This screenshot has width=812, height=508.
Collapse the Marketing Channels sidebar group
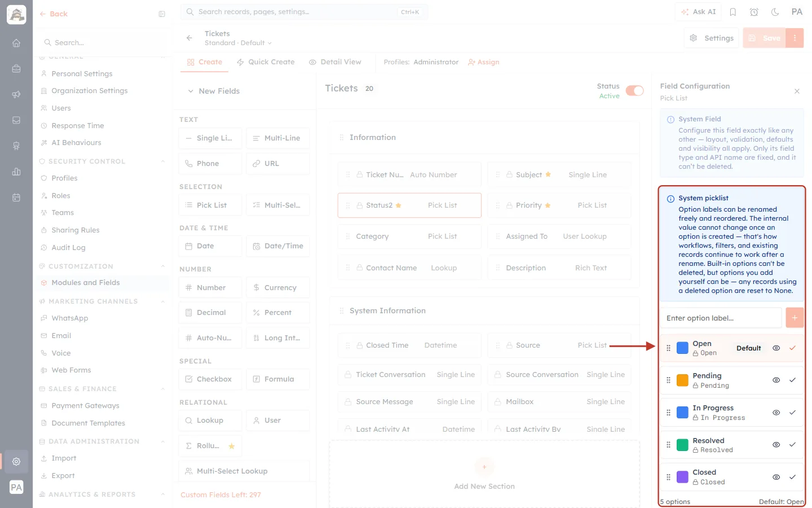(x=163, y=301)
